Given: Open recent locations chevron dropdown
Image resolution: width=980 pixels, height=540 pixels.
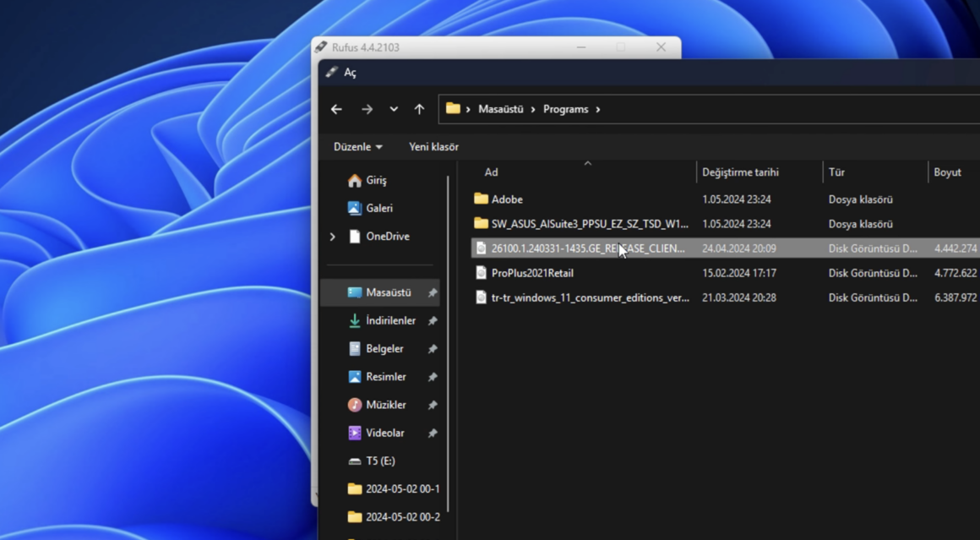Looking at the screenshot, I should coord(394,109).
